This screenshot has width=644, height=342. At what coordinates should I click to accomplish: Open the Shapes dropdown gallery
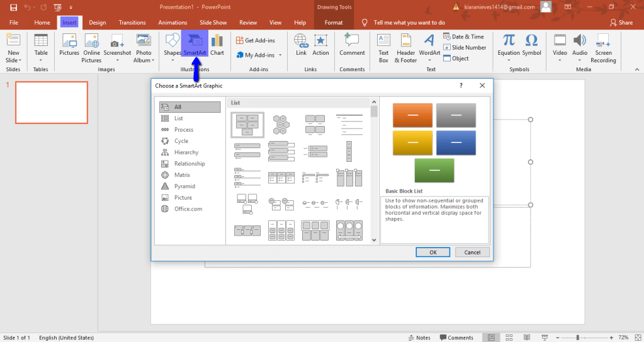tap(172, 45)
